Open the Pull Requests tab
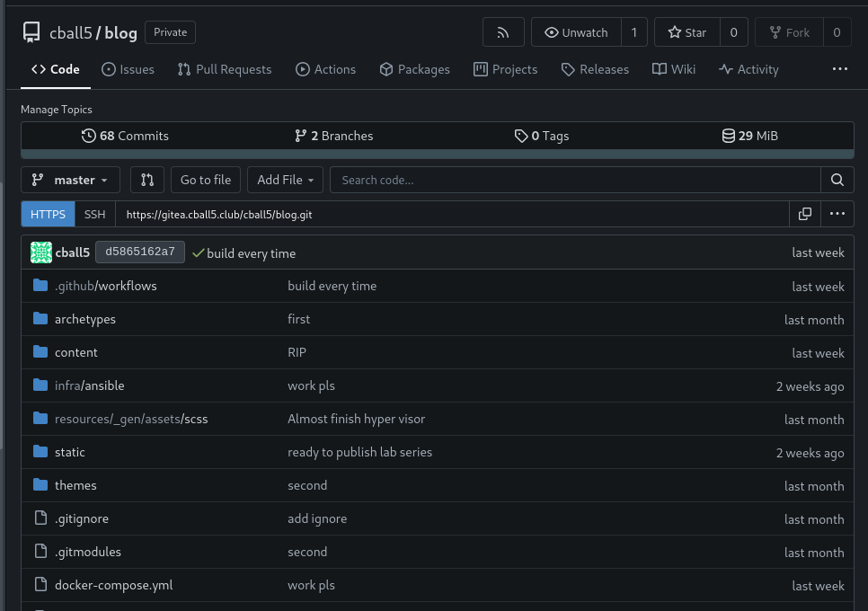Image resolution: width=868 pixels, height=611 pixels. tap(225, 69)
